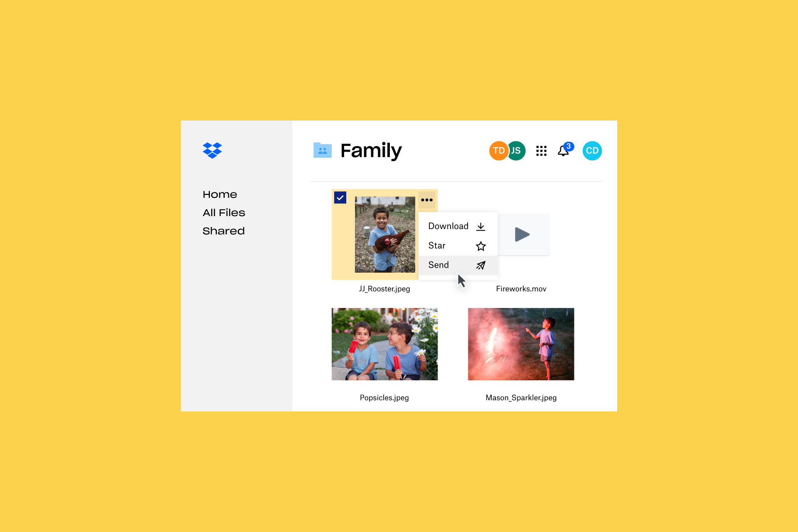The height and width of the screenshot is (532, 798).
Task: Click the JS user avatar icon
Action: (x=515, y=151)
